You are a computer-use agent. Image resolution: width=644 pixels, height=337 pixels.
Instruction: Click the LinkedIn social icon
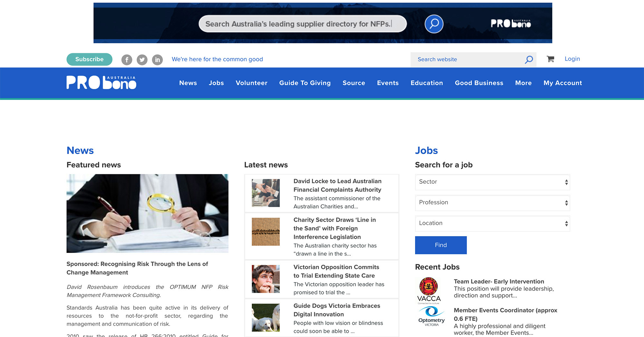tap(157, 60)
